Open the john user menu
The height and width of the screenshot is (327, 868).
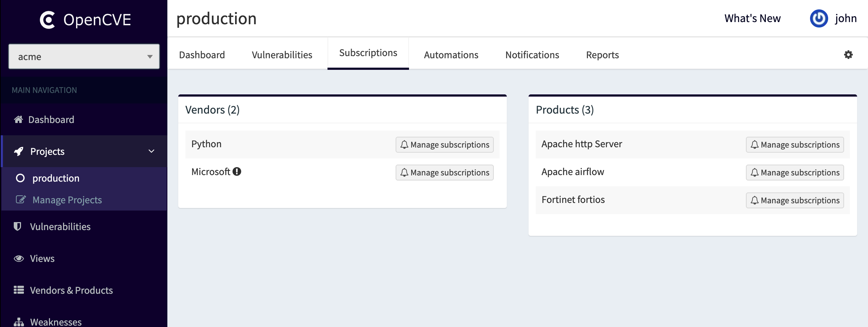(x=846, y=18)
